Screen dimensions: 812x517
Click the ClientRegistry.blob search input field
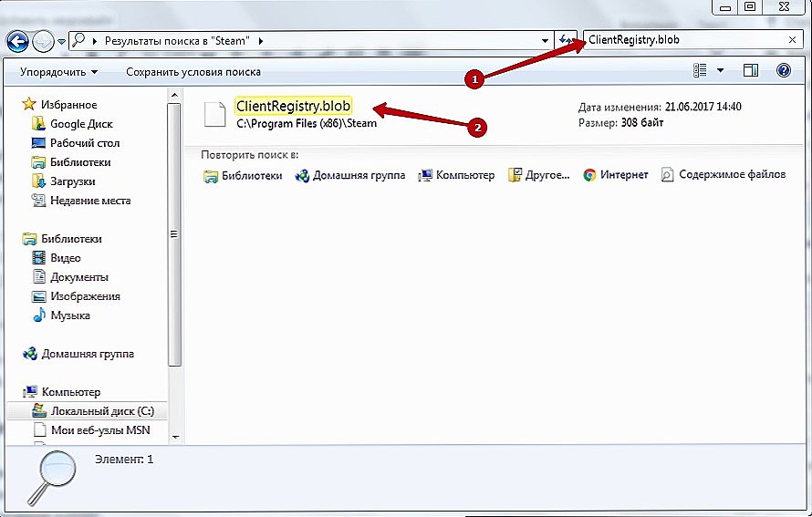click(x=684, y=40)
